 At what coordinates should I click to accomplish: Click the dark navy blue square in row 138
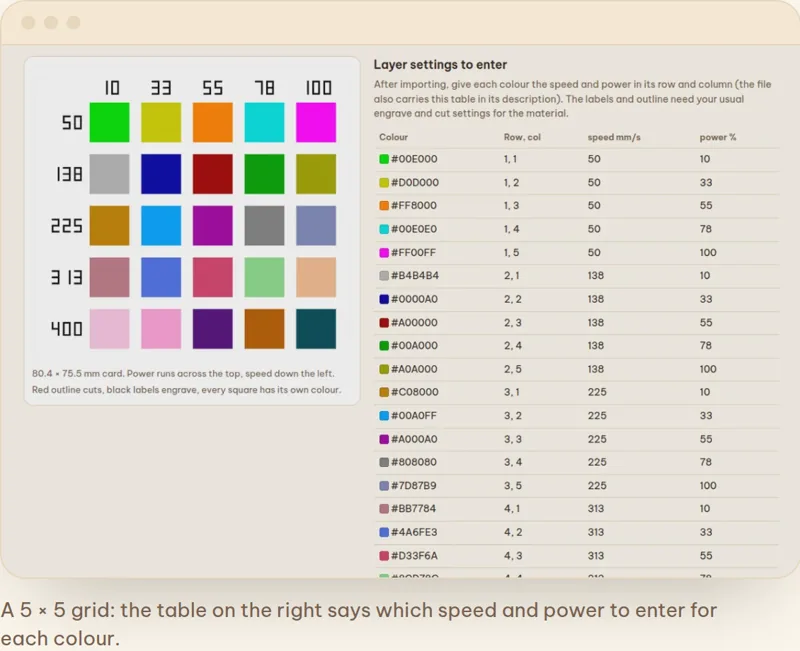click(161, 174)
